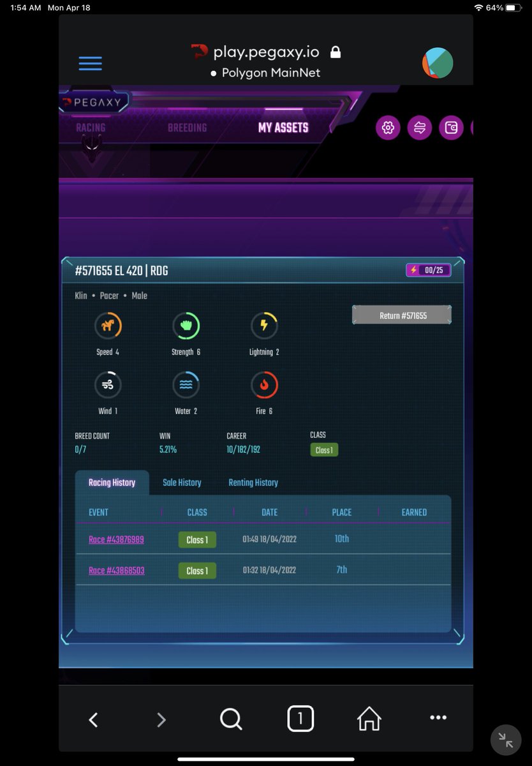Screen dimensions: 532x766
Task: Tap the Wi-Fi status icon
Action: point(478,8)
